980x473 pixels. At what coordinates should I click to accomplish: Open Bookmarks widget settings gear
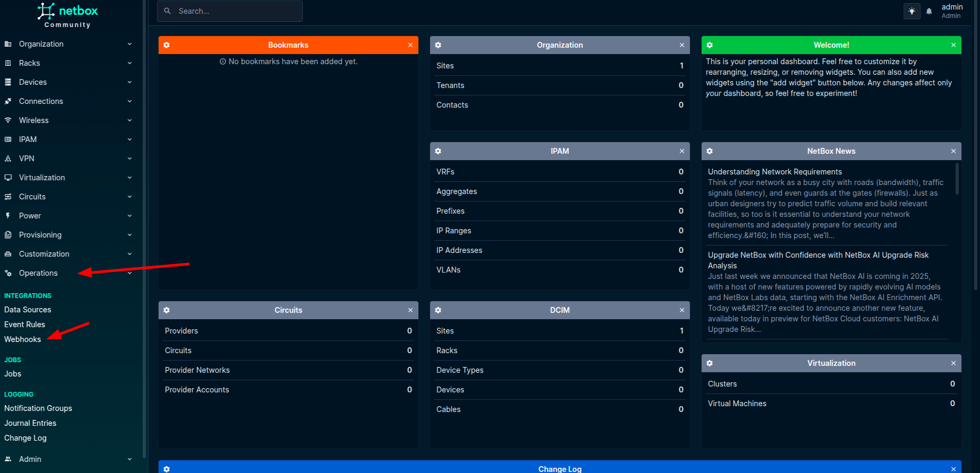coord(167,45)
